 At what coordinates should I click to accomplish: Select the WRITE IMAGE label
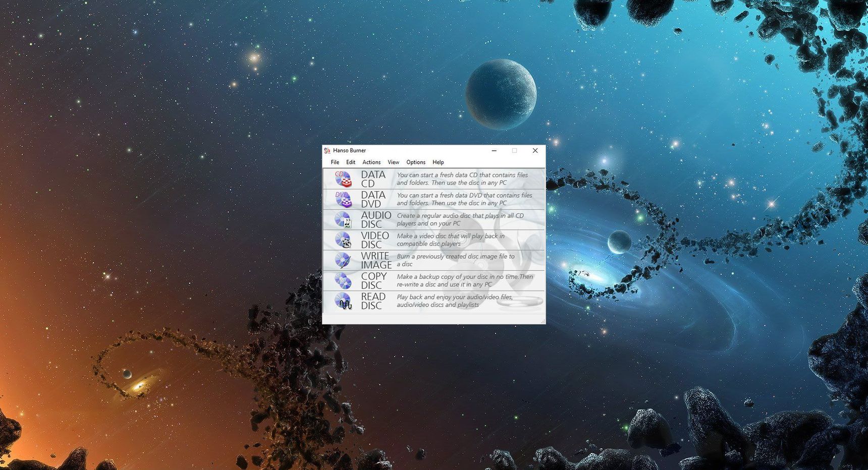pos(376,260)
